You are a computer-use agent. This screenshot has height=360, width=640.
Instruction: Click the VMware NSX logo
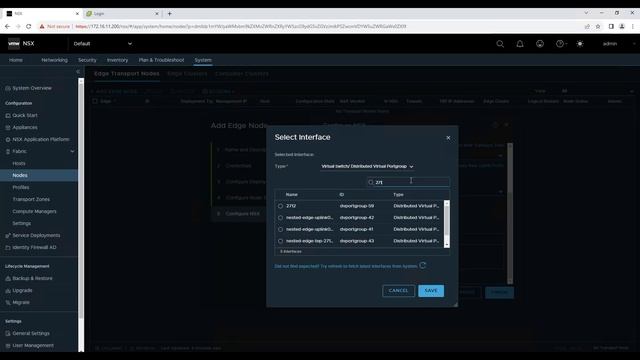point(14,43)
